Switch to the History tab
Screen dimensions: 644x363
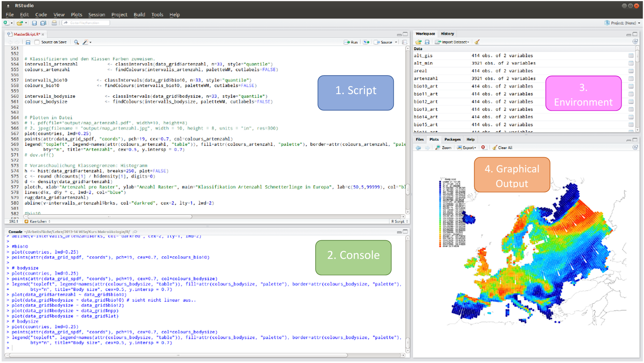447,34
